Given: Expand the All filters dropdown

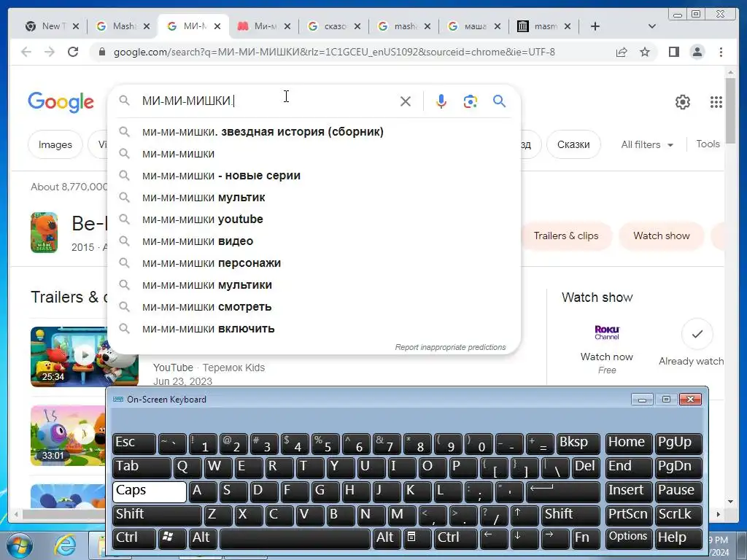Looking at the screenshot, I should [647, 144].
